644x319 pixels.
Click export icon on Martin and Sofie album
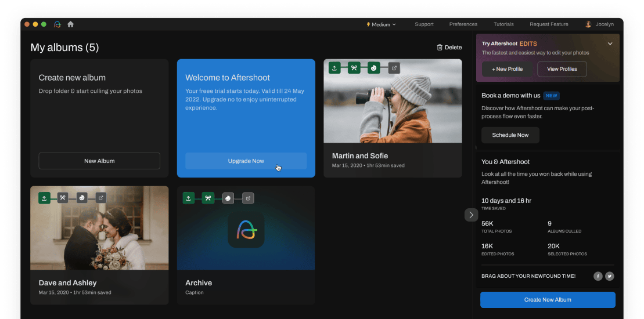coord(394,68)
